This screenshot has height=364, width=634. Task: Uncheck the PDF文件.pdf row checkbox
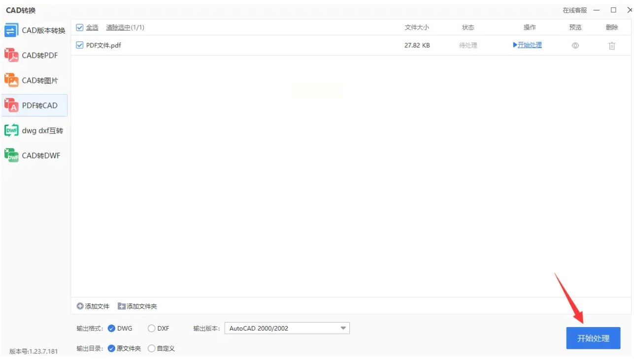pos(80,45)
